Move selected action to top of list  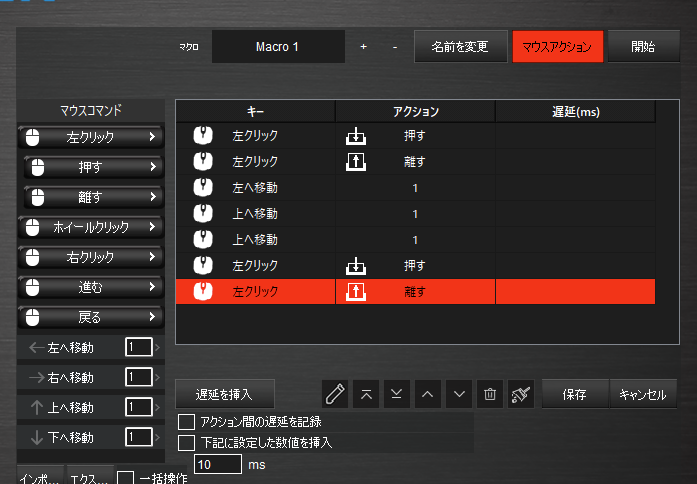[367, 394]
